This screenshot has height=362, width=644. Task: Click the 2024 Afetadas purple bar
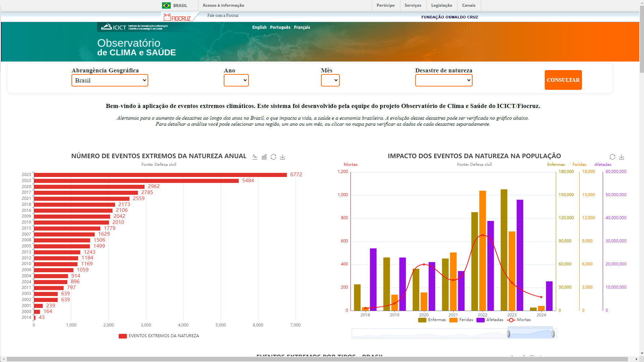click(x=549, y=296)
